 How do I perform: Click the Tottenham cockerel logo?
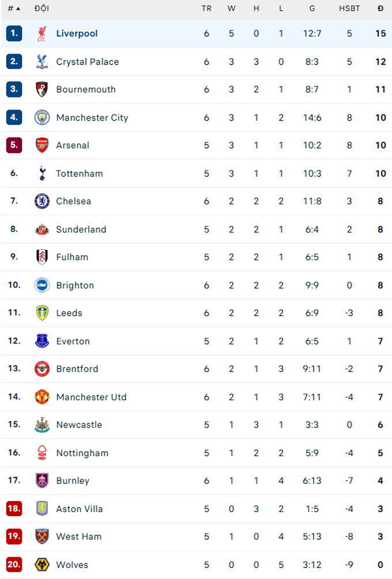42,173
